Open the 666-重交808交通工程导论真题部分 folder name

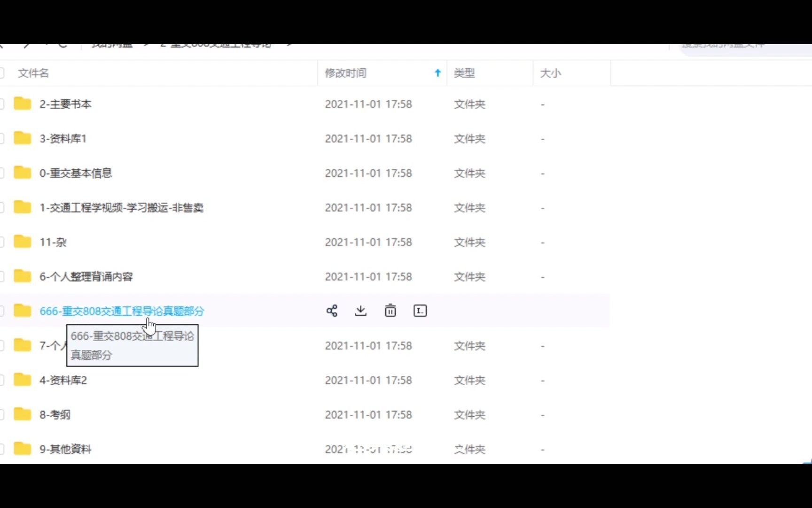coord(122,311)
